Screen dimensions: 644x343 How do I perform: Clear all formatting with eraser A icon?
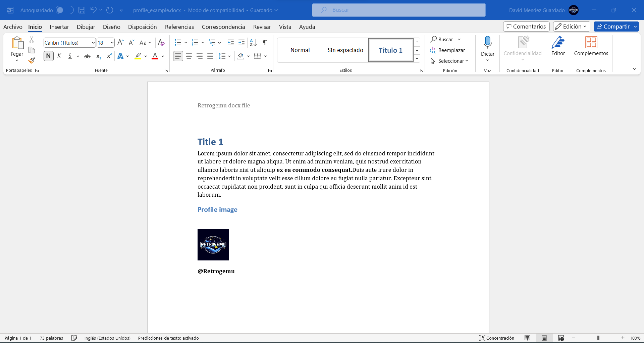point(161,43)
